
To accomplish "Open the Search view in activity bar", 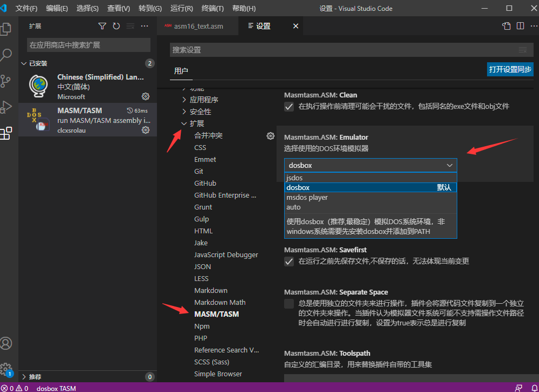I will (6, 55).
